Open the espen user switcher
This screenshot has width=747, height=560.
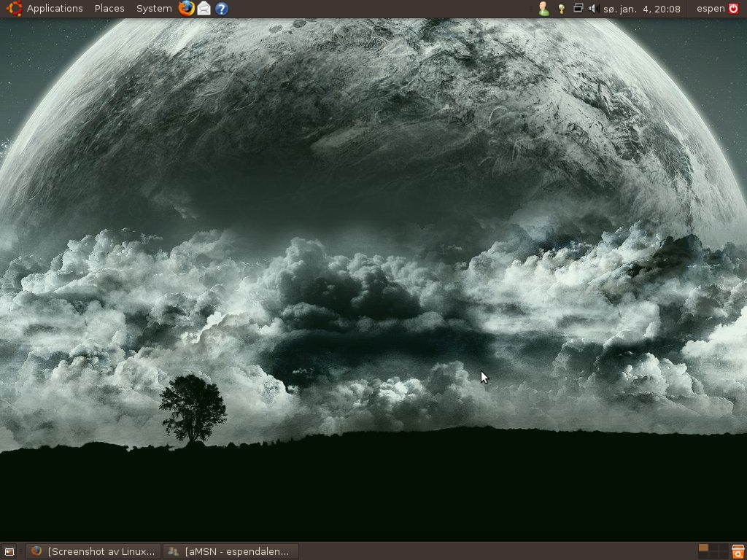pos(711,9)
